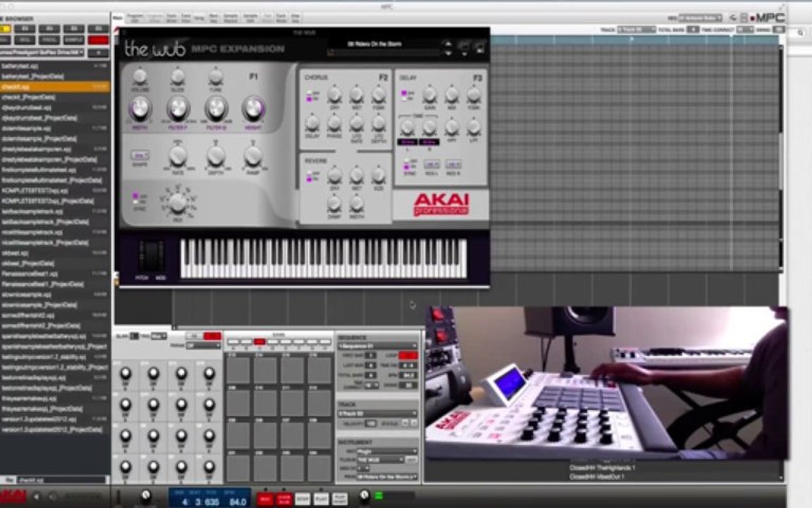Open the Sequence selector dropdown
Viewport: 812px width, 508px height.
(377, 346)
